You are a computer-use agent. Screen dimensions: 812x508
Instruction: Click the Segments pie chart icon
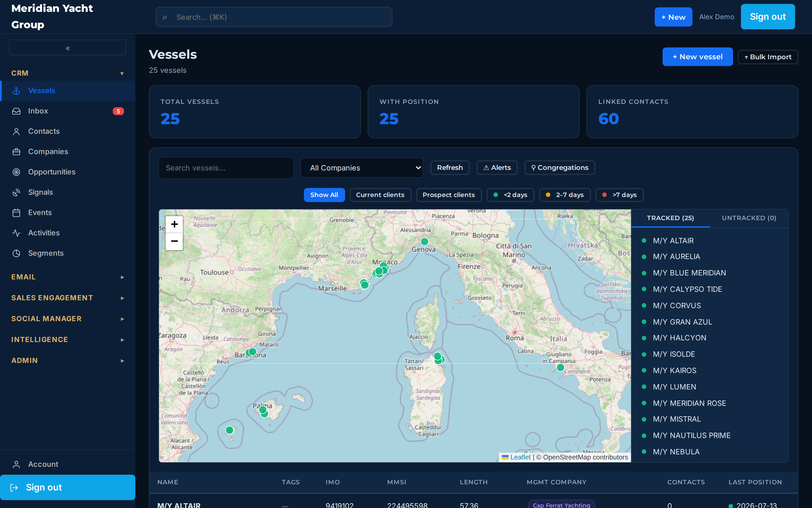[x=16, y=253]
